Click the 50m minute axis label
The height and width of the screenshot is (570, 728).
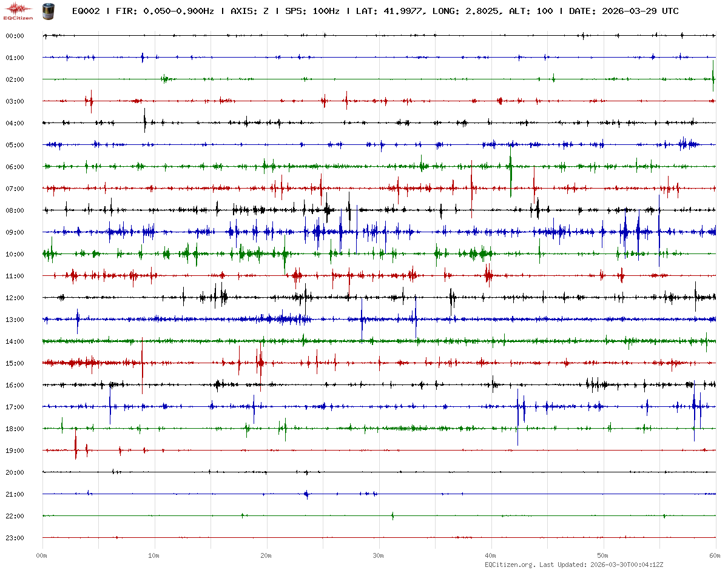pyautogui.click(x=603, y=555)
